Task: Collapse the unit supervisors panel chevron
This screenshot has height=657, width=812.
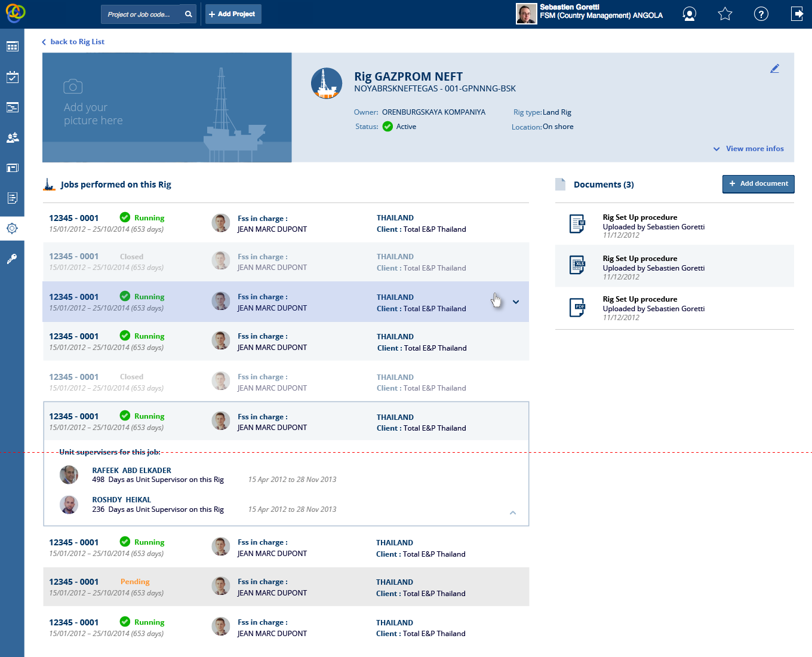Action: point(513,512)
